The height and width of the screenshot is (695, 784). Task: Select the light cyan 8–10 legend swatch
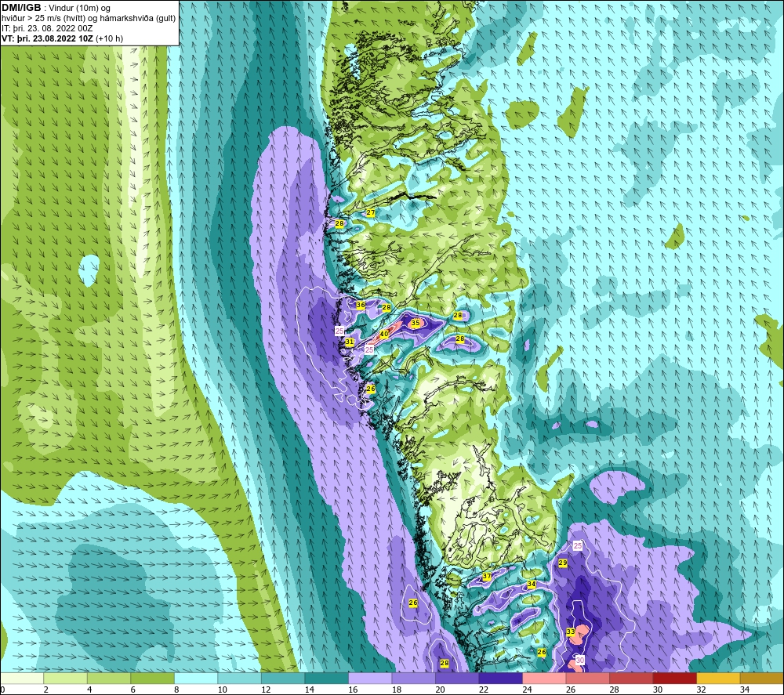tap(196, 679)
